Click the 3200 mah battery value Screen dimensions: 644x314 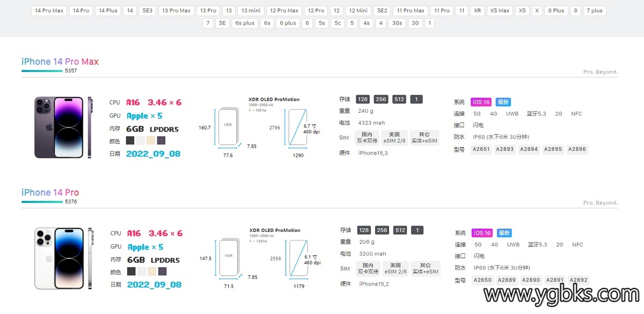coord(372,254)
